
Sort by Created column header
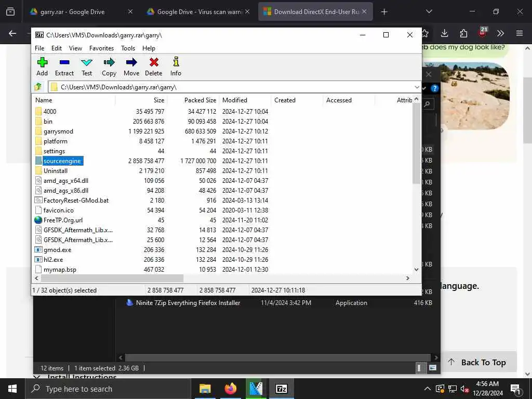coord(297,100)
